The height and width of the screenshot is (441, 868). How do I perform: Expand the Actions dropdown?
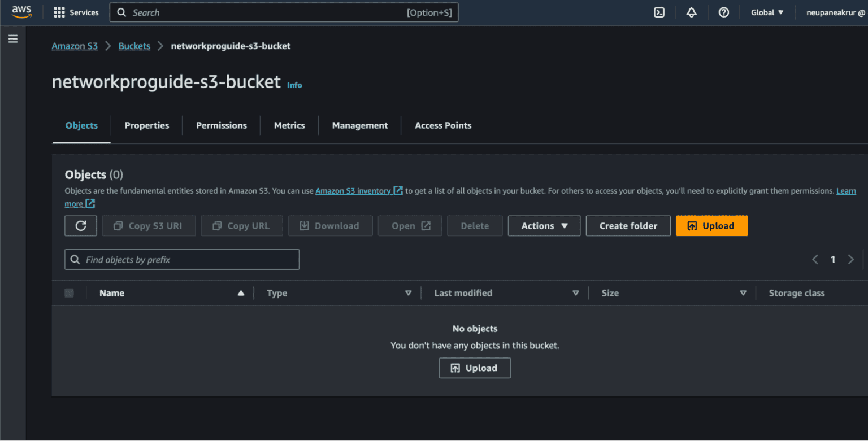[544, 226]
